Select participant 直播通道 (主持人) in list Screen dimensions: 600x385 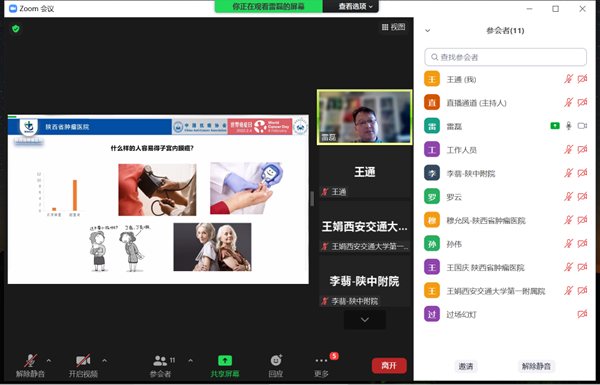[505, 103]
